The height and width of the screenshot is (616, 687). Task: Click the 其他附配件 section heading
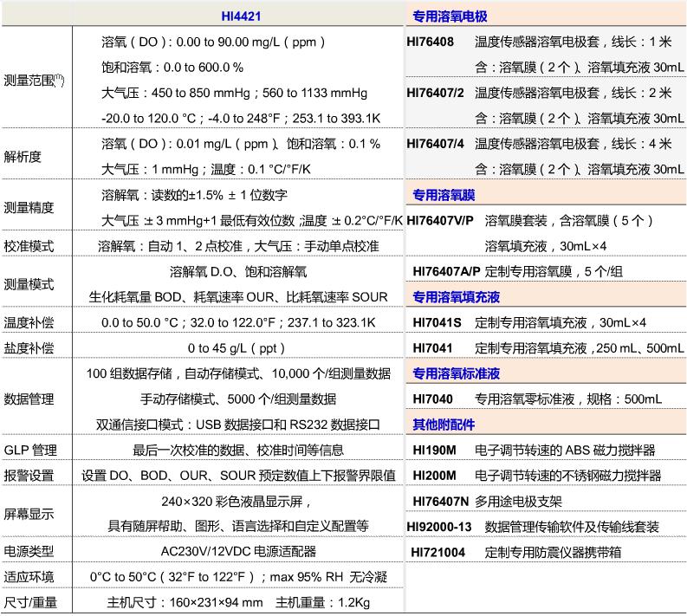click(x=444, y=425)
